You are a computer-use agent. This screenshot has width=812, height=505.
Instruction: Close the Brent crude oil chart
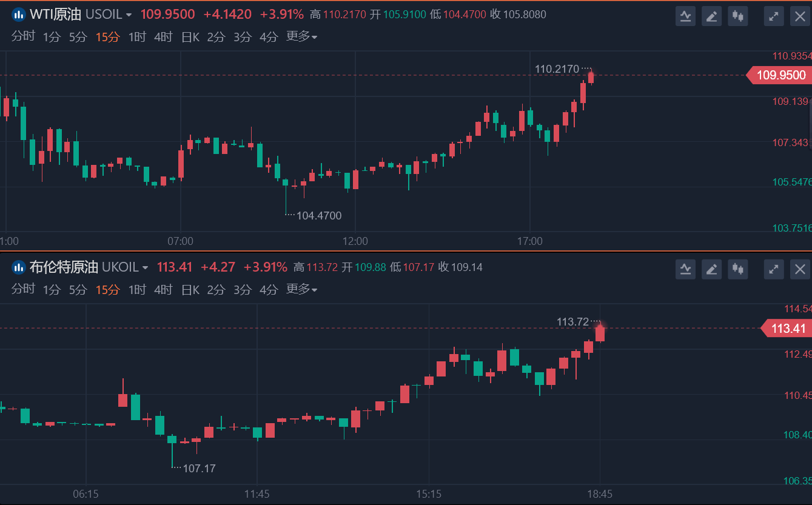[800, 269]
